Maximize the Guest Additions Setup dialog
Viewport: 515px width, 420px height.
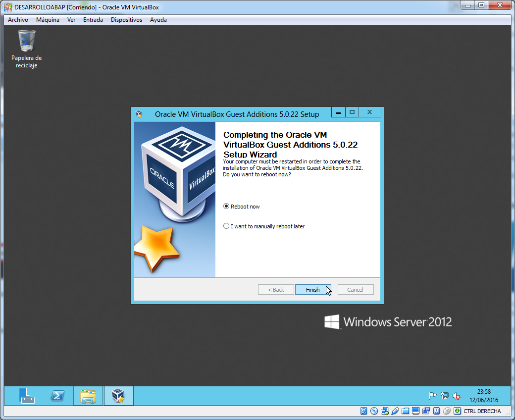click(x=352, y=112)
